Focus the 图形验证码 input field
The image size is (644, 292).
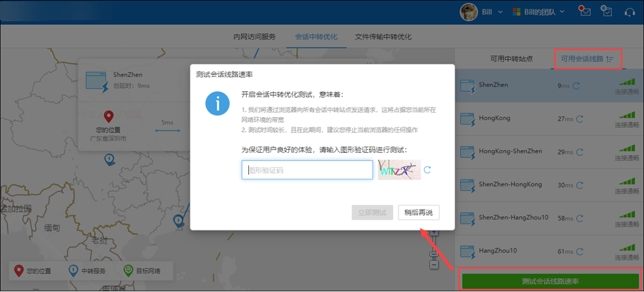(307, 170)
